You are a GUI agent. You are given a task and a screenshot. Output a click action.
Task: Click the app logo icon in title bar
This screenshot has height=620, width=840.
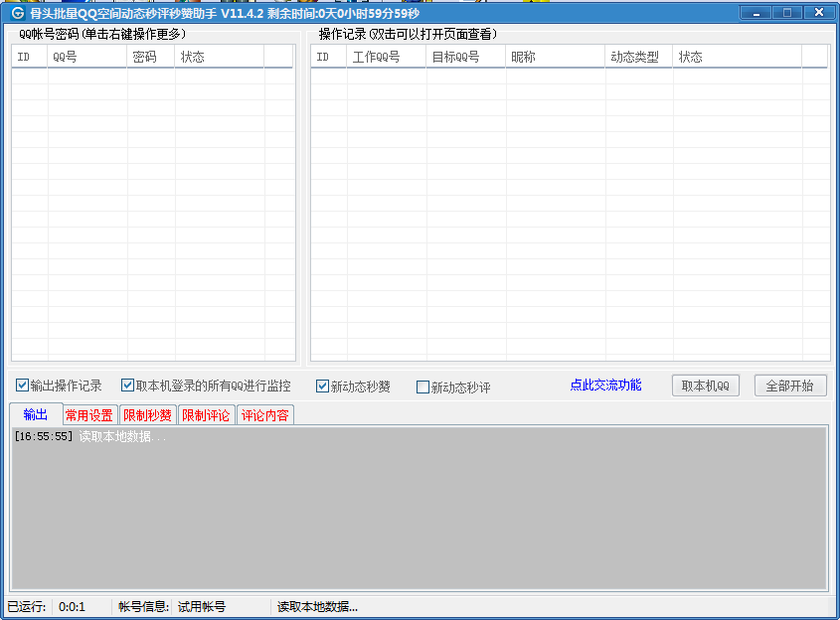pos(18,13)
